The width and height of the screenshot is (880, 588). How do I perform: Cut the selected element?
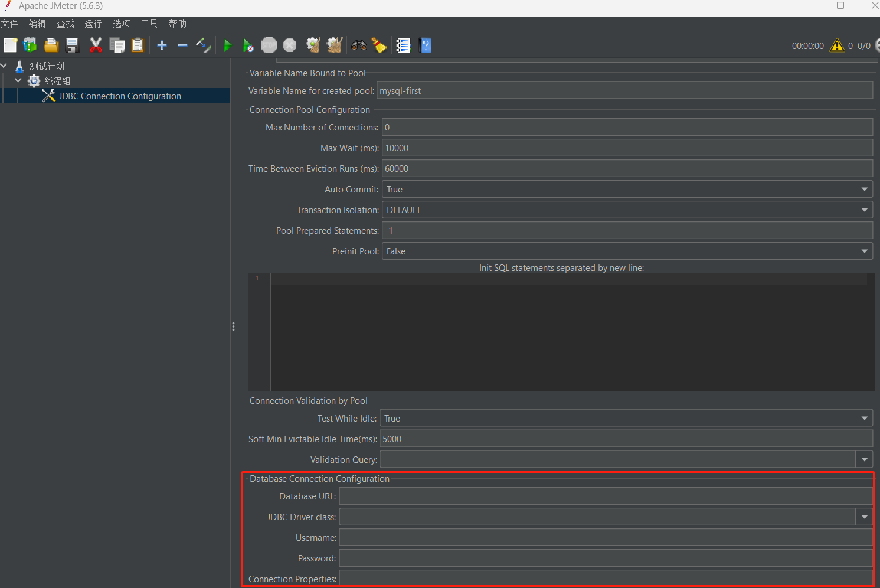pyautogui.click(x=96, y=45)
